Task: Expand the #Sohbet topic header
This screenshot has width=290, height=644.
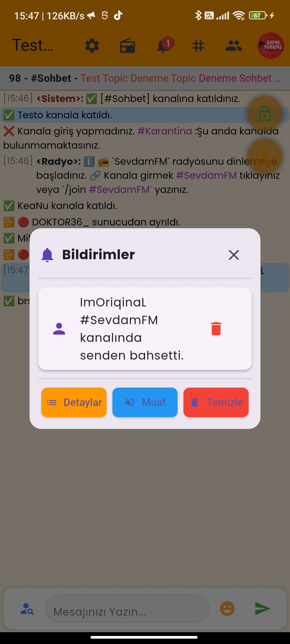Action: pyautogui.click(x=145, y=78)
